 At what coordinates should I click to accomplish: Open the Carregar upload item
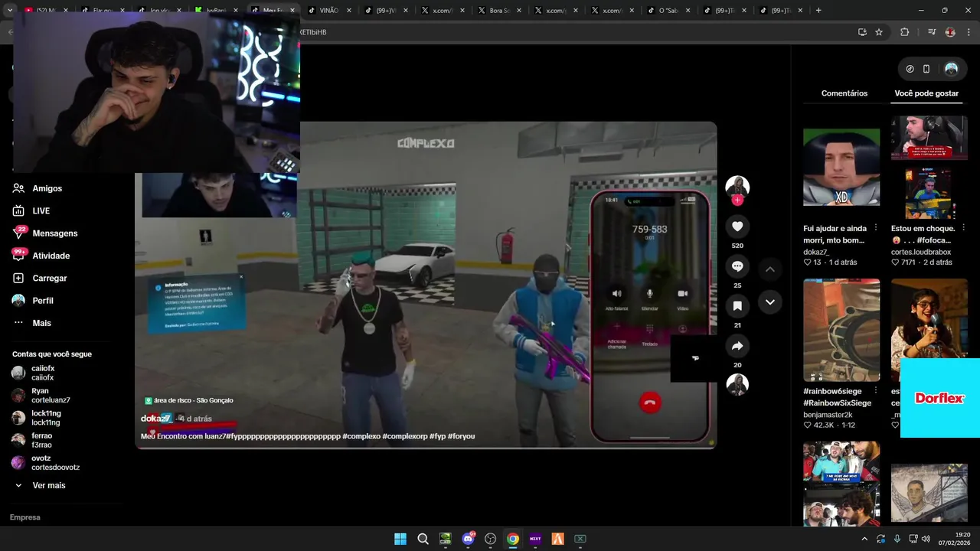[49, 279]
